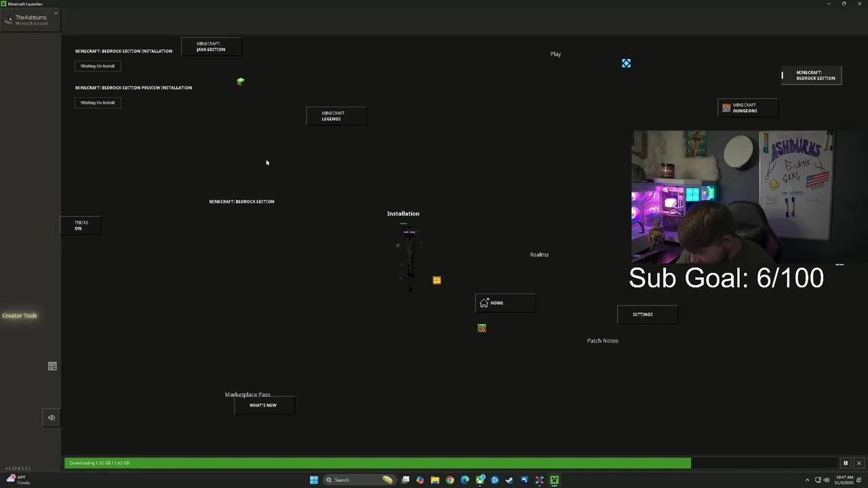
Task: Click the Enderman figure under Installation
Action: (409, 258)
